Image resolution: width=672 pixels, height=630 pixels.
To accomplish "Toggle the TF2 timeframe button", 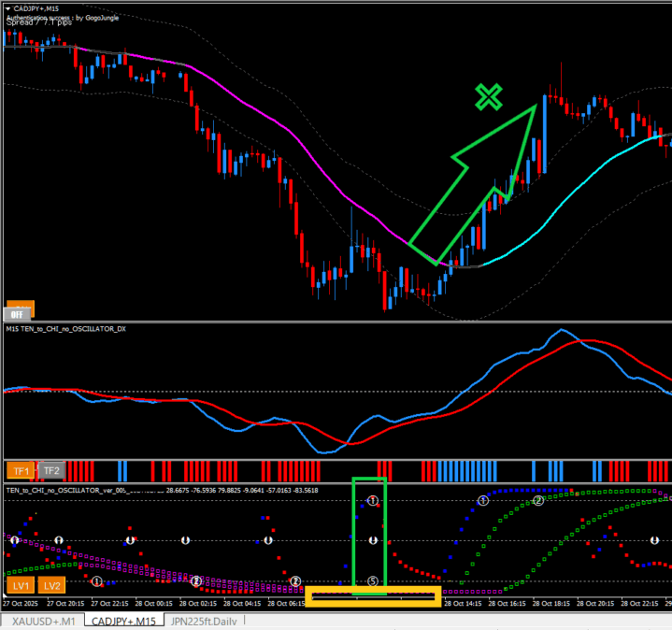I will [x=50, y=470].
